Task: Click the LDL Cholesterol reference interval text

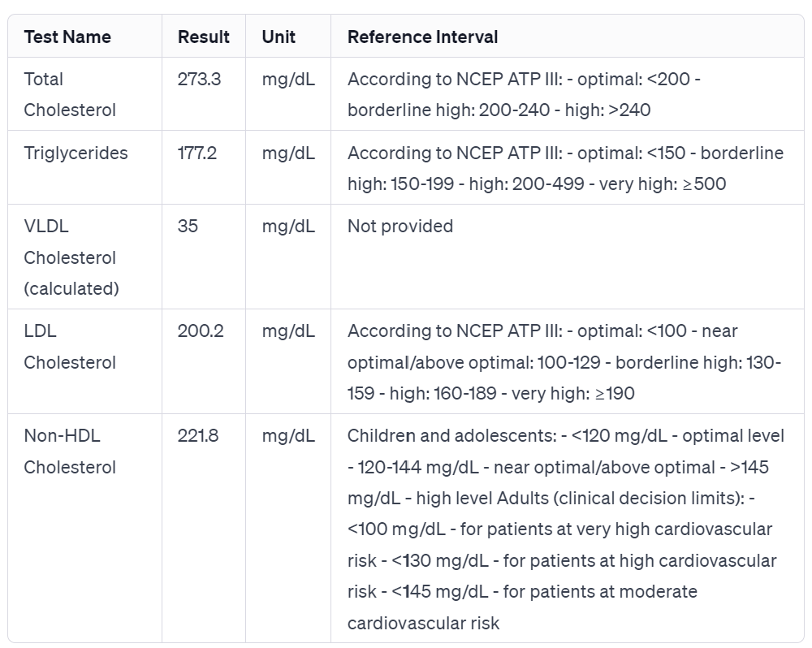Action: point(564,362)
